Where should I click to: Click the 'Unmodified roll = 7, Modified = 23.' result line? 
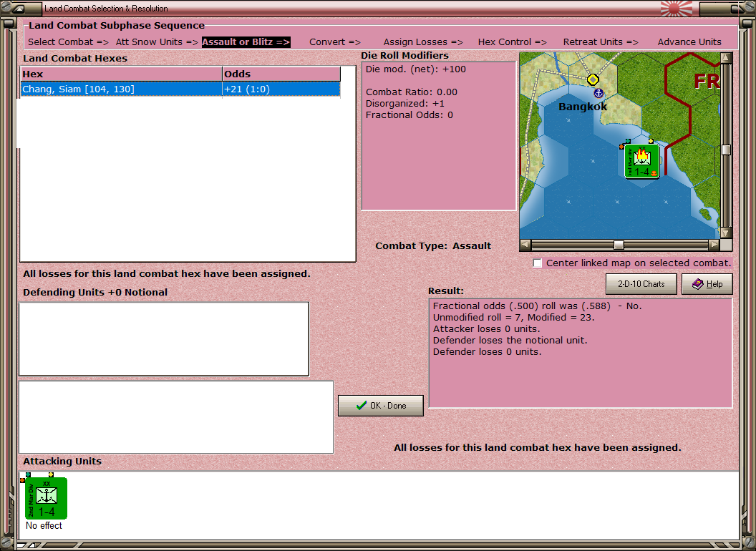(513, 317)
